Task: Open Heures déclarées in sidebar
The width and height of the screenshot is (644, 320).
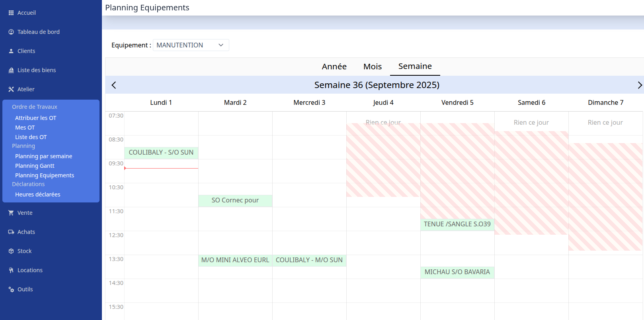Action: 38,194
